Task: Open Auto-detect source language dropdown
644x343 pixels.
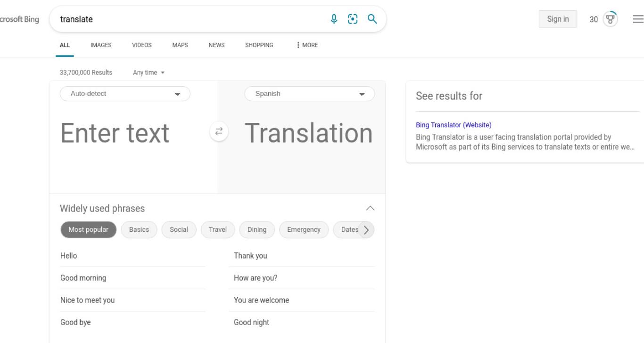Action: (x=125, y=94)
